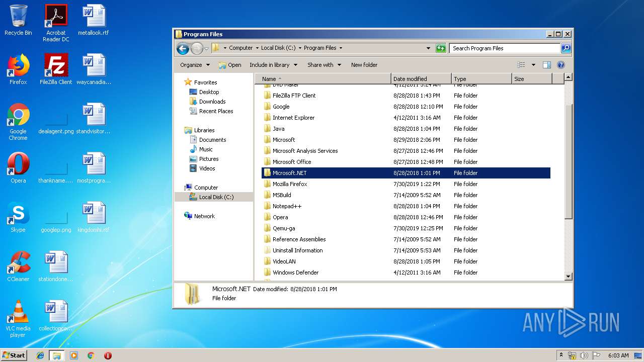Select the VideoLAN folder
This screenshot has height=362, width=644.
406,261
